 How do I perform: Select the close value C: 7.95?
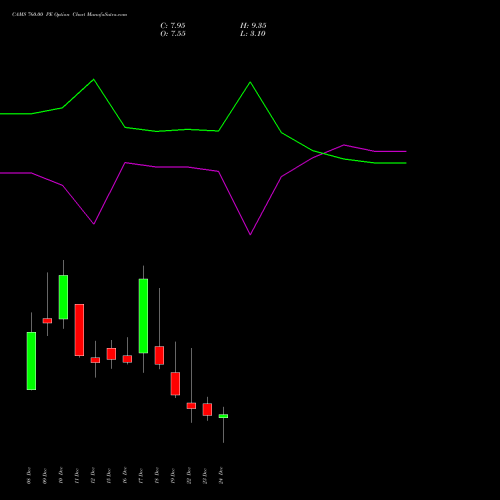click(173, 26)
